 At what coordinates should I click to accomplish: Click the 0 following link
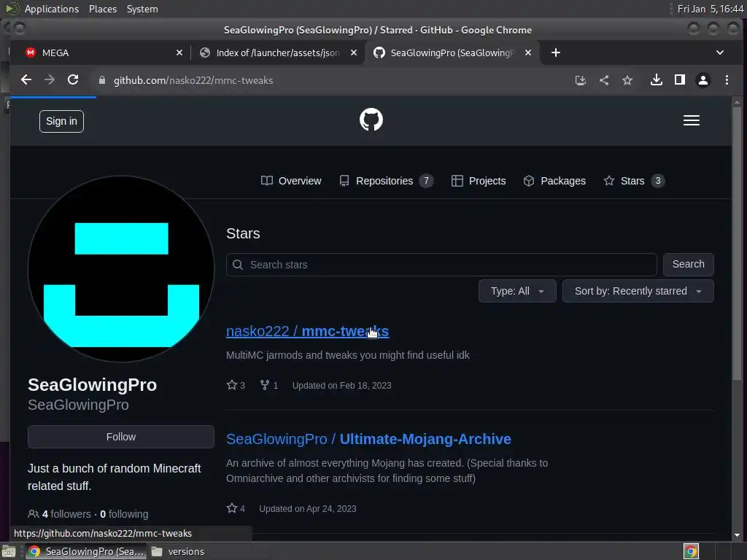[124, 514]
